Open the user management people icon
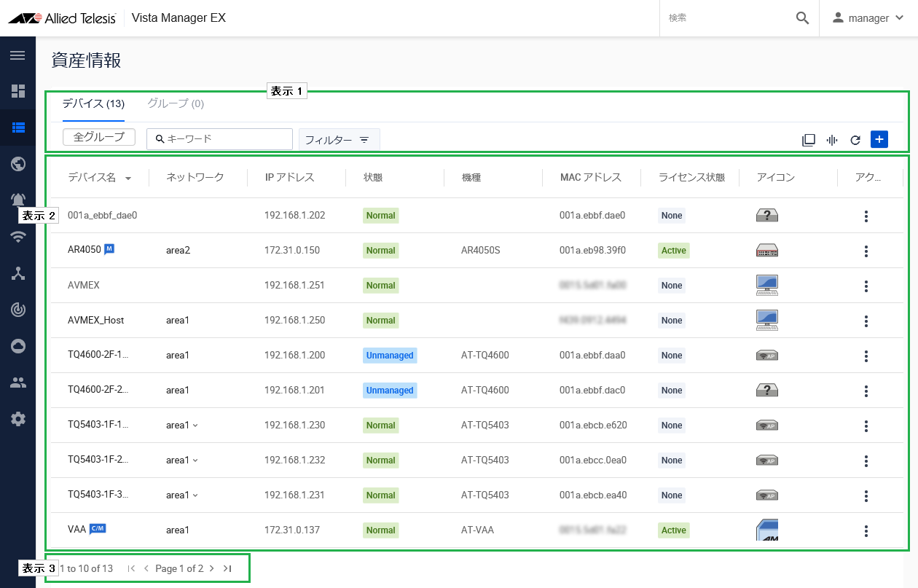Screen dimensions: 918x588 (17, 383)
